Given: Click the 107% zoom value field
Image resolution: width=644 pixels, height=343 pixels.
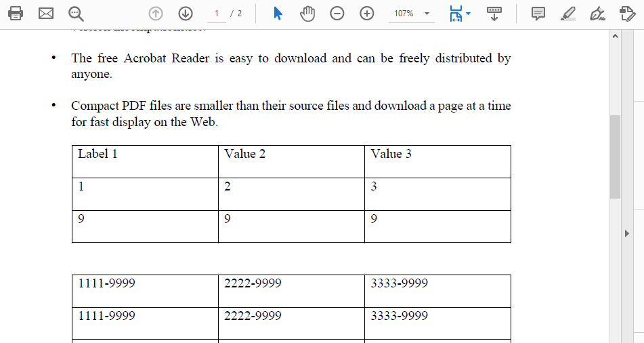Looking at the screenshot, I should [x=404, y=14].
